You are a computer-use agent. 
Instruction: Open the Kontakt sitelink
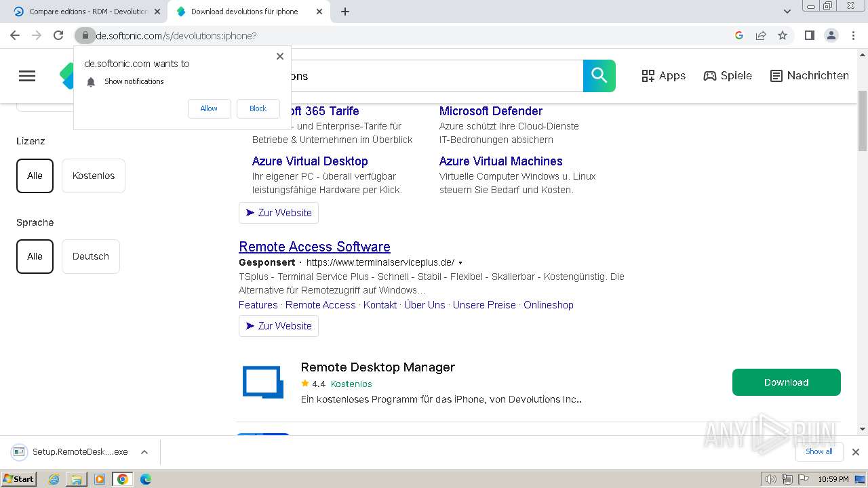point(380,305)
